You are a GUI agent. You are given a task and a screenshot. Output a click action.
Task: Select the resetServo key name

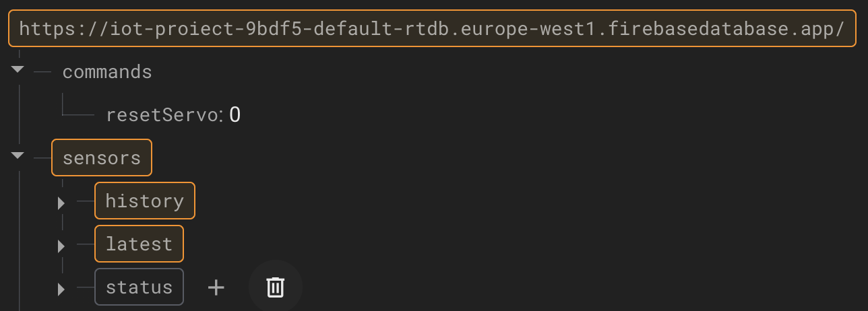pyautogui.click(x=164, y=115)
